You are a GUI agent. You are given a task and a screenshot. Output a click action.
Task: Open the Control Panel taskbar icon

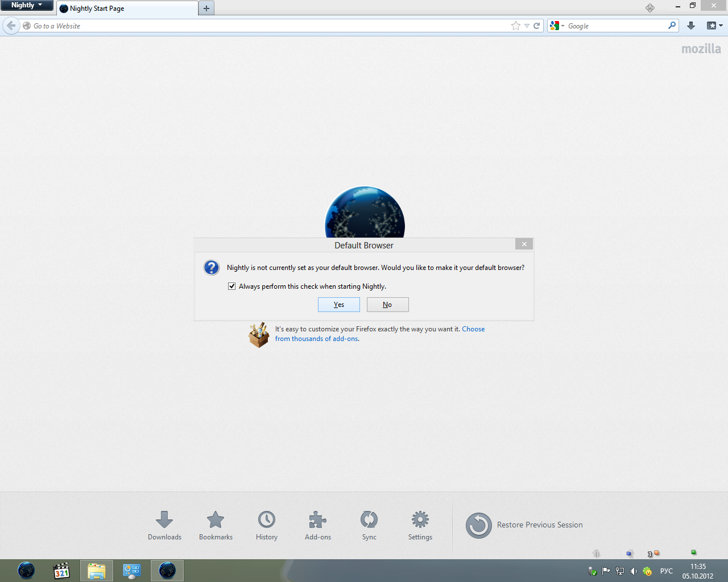click(x=132, y=571)
